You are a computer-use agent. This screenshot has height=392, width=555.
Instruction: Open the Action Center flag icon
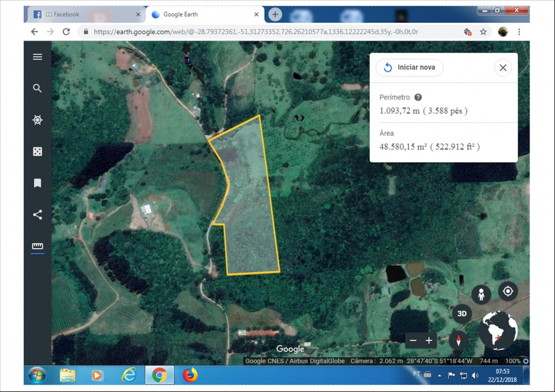451,375
